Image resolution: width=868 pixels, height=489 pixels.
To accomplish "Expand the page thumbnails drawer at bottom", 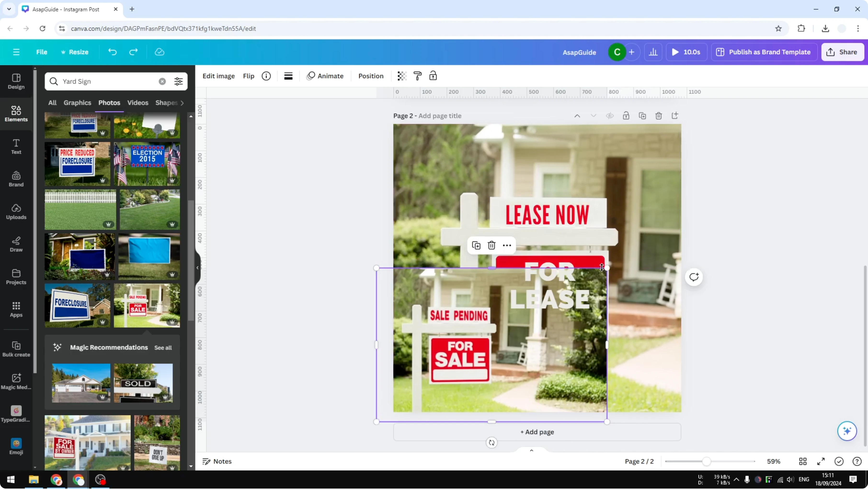I will point(531,450).
